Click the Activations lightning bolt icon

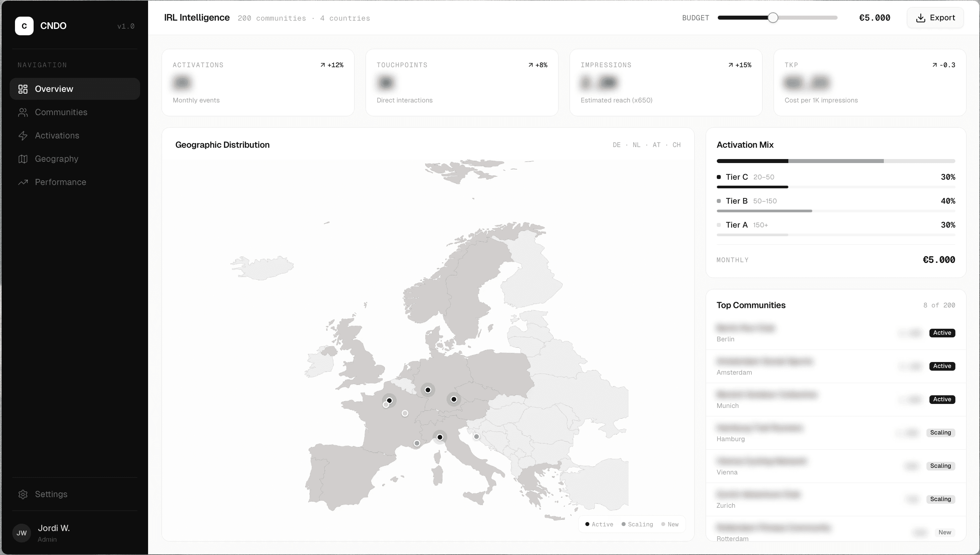tap(23, 135)
